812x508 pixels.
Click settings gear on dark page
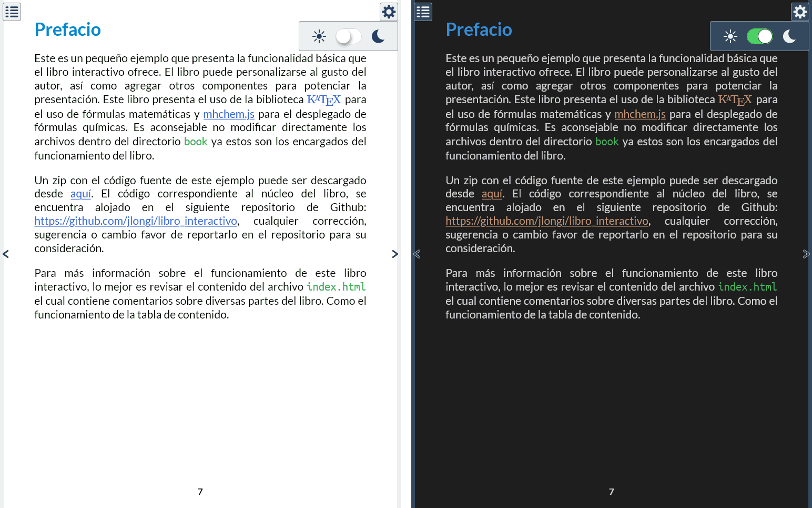pos(800,12)
